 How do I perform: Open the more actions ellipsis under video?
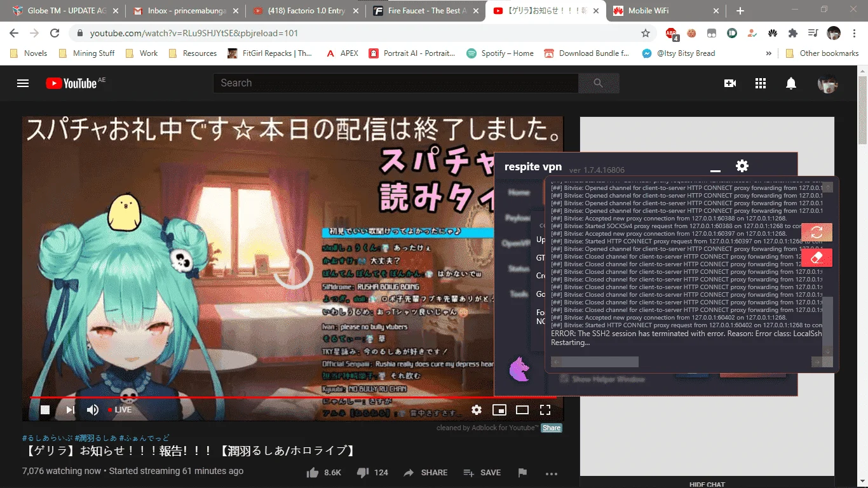tap(551, 473)
